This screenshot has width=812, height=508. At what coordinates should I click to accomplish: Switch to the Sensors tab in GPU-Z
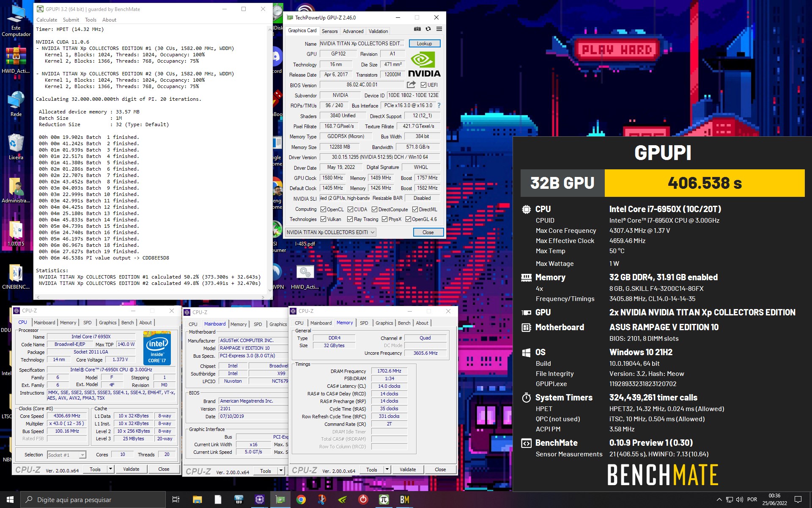(x=329, y=31)
